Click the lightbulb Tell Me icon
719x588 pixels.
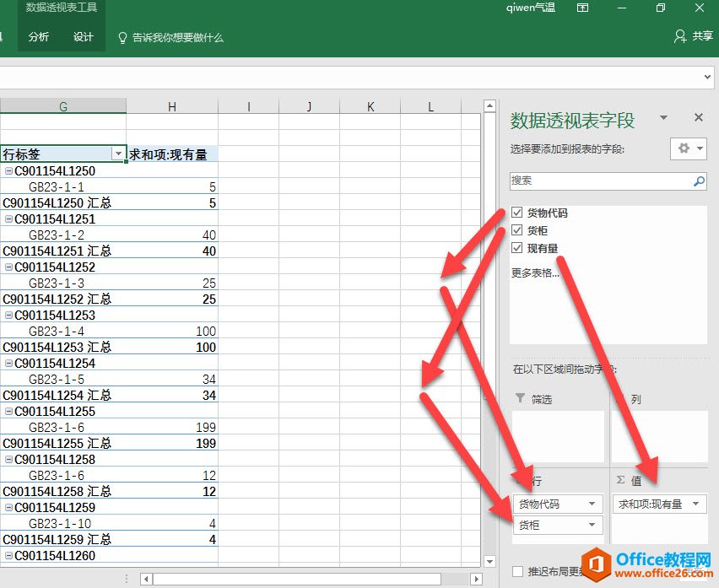(122, 38)
